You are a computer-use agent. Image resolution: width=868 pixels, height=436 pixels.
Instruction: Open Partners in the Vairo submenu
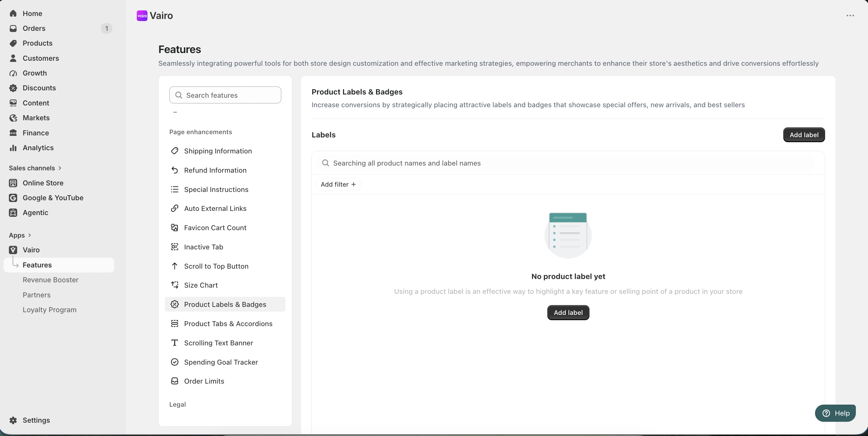pyautogui.click(x=37, y=295)
